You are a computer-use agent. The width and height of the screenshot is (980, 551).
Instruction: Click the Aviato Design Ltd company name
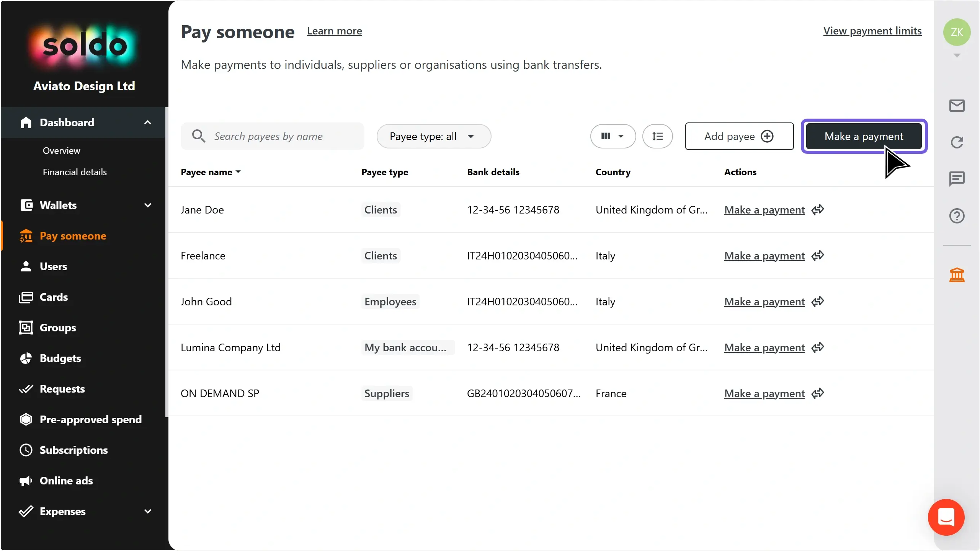coord(84,86)
